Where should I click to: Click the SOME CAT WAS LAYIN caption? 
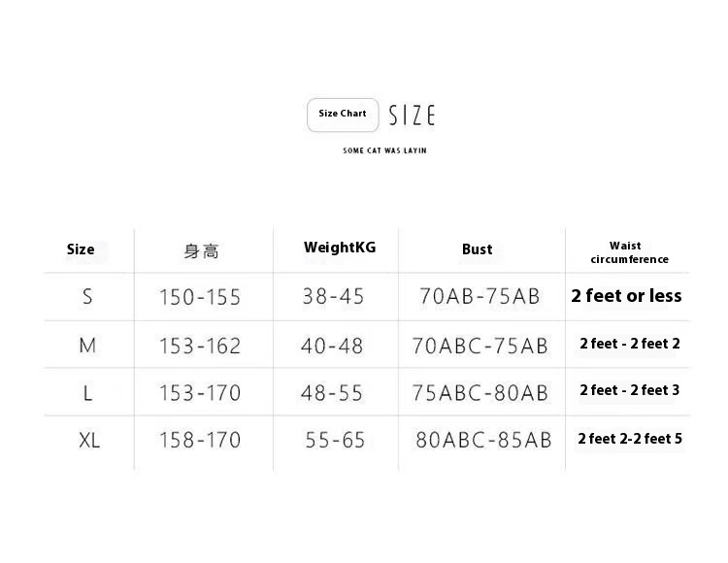pyautogui.click(x=384, y=150)
